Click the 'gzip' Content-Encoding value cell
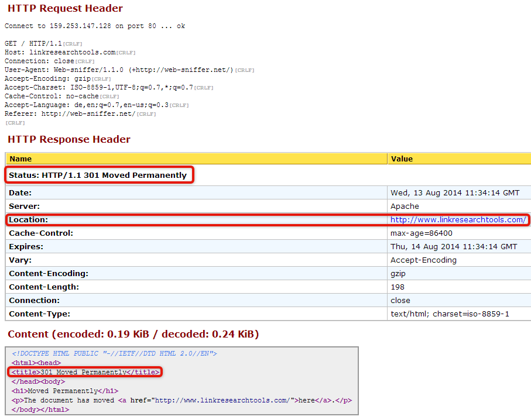Image resolution: width=531 pixels, height=420 pixels. (460, 273)
